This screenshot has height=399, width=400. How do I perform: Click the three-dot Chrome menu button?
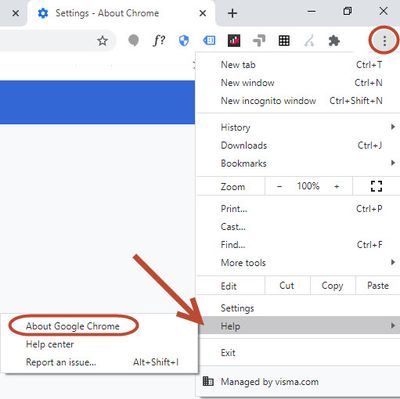point(384,41)
